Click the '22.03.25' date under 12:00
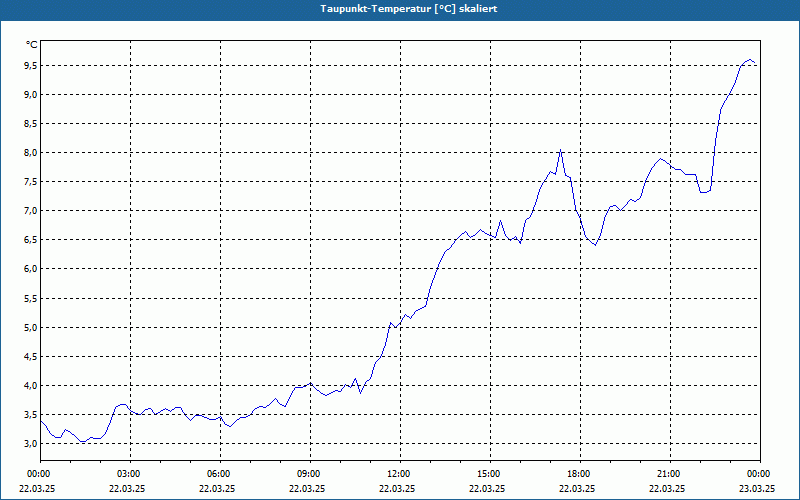This screenshot has height=500, width=800. click(x=397, y=488)
